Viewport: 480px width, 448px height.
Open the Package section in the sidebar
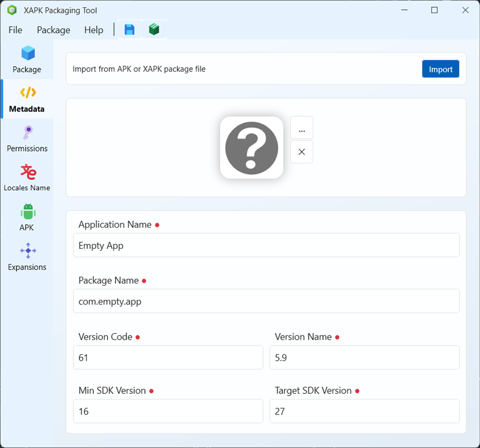tap(27, 60)
